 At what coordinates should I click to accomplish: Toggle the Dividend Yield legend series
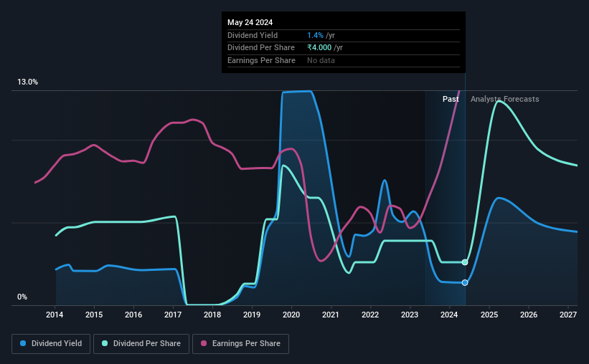tap(51, 344)
